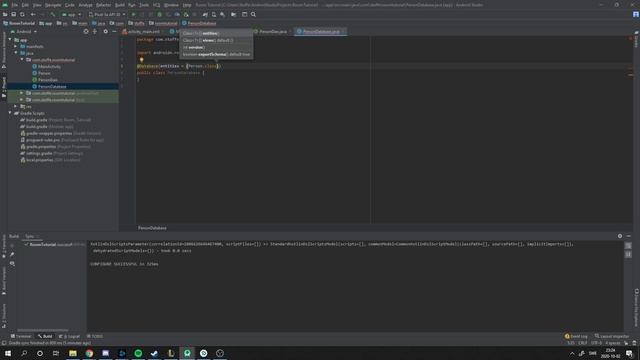This screenshot has width=640, height=360.
Task: Expand the manifests folder node
Action: click(x=16, y=47)
